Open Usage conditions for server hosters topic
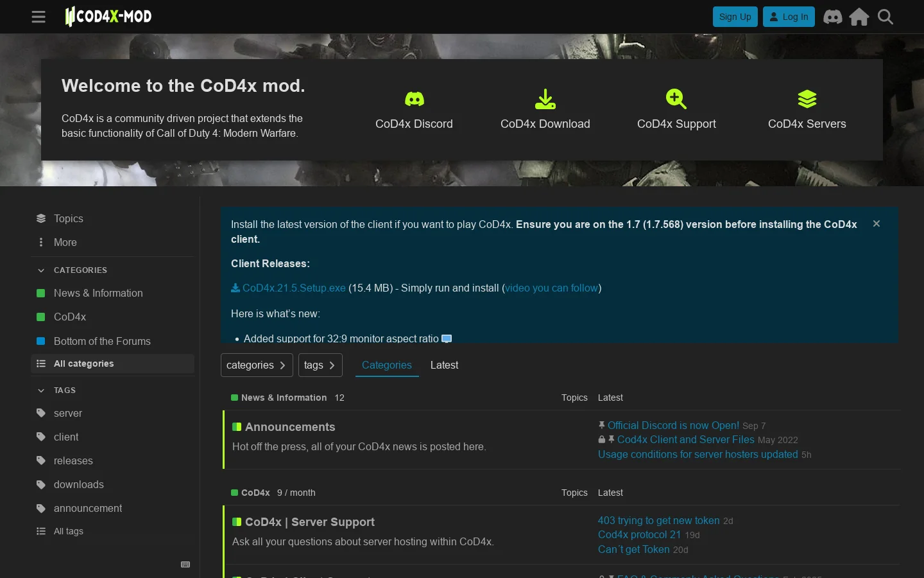 (698, 454)
